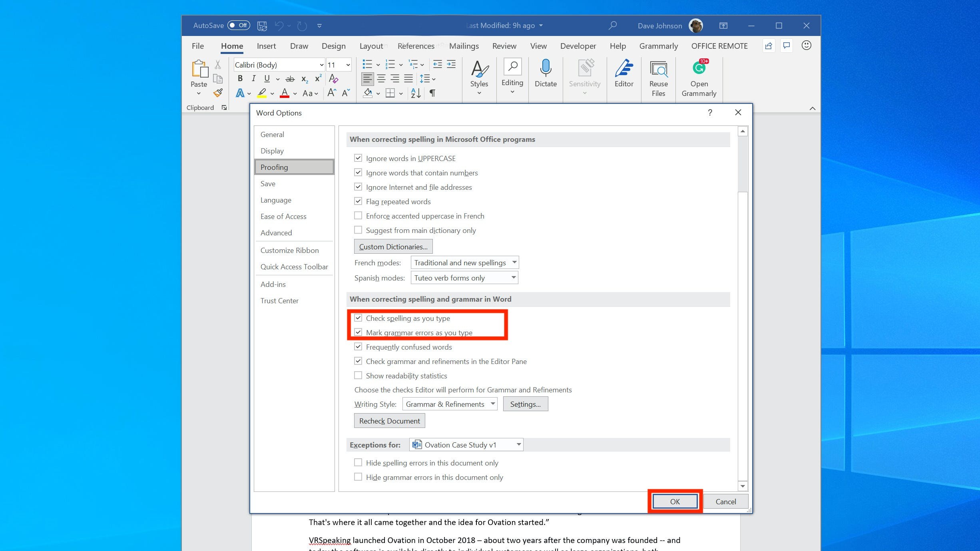Screen dimensions: 980x551
Task: Apply italic formatting
Action: point(253,78)
